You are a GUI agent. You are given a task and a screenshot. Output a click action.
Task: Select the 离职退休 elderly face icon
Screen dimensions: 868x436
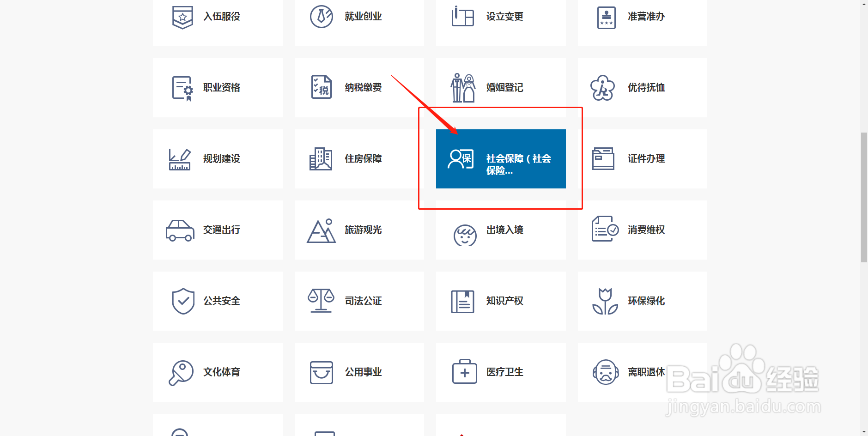coord(605,372)
